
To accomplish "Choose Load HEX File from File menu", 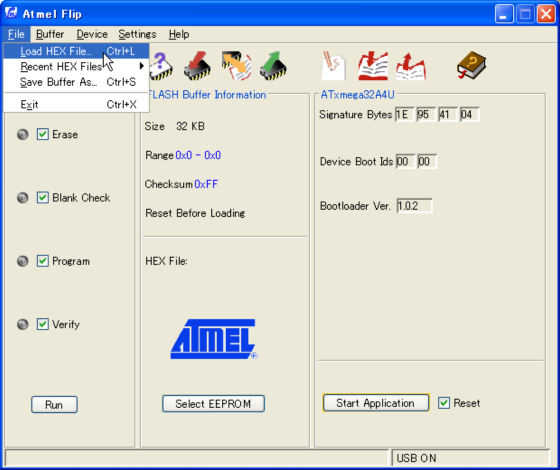I will [76, 51].
